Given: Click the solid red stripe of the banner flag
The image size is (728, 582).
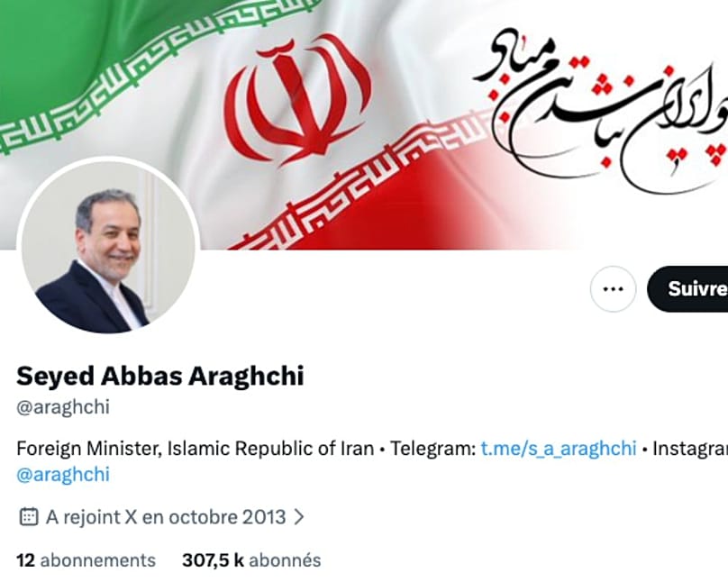Looking at the screenshot, I should tap(464, 205).
